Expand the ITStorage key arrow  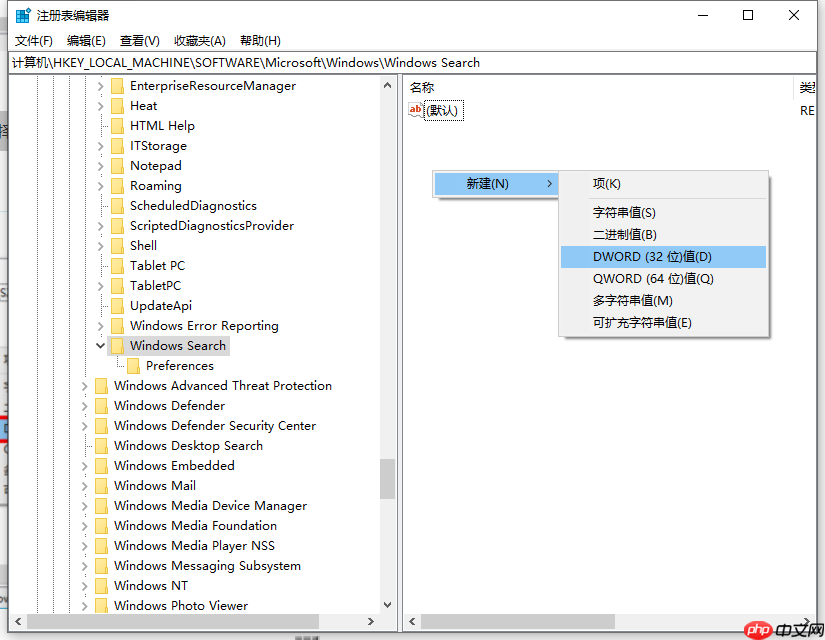tap(100, 146)
